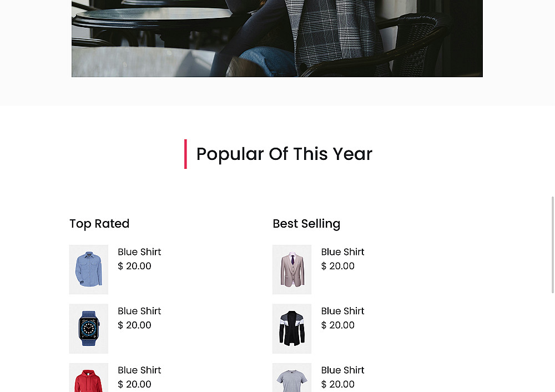555x392 pixels.
Task: Click $ 20.00 price beside the blue denim shirt
Action: tap(134, 266)
